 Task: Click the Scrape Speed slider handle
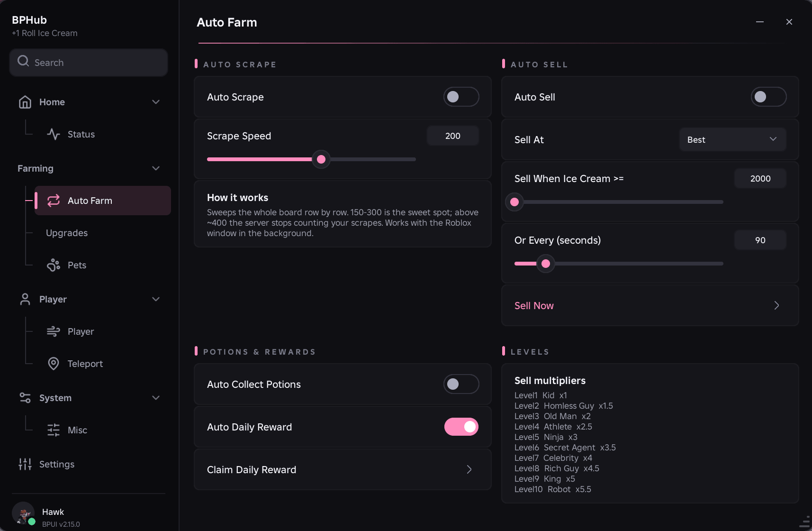click(x=321, y=159)
